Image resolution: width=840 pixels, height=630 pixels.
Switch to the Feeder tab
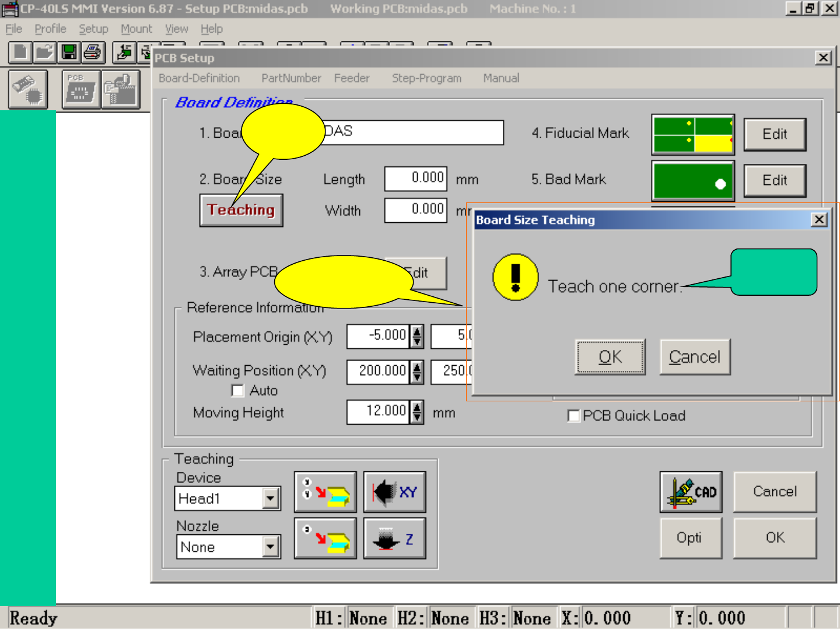[351, 78]
